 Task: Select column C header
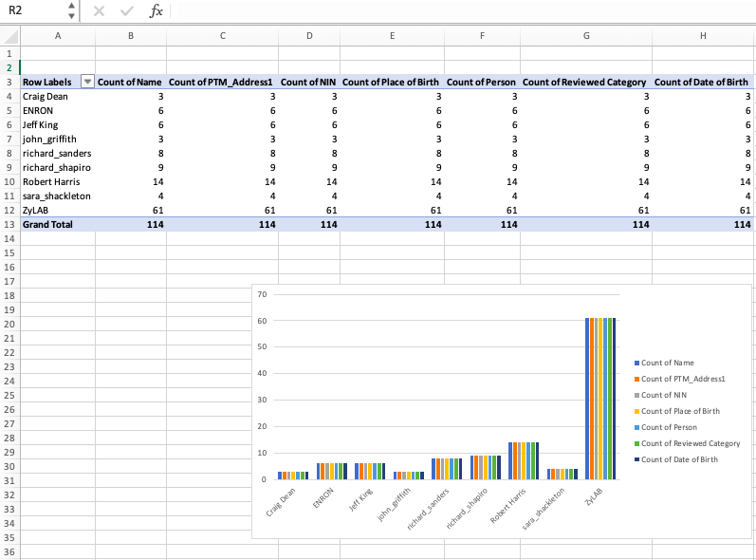(222, 36)
